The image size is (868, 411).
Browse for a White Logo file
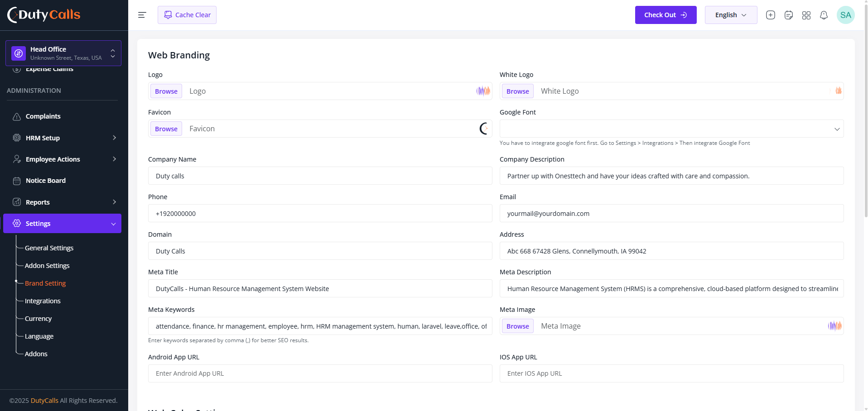518,91
